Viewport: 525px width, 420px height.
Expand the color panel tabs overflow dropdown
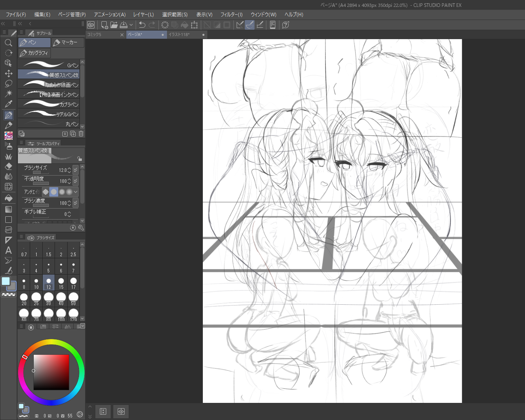[x=83, y=326]
